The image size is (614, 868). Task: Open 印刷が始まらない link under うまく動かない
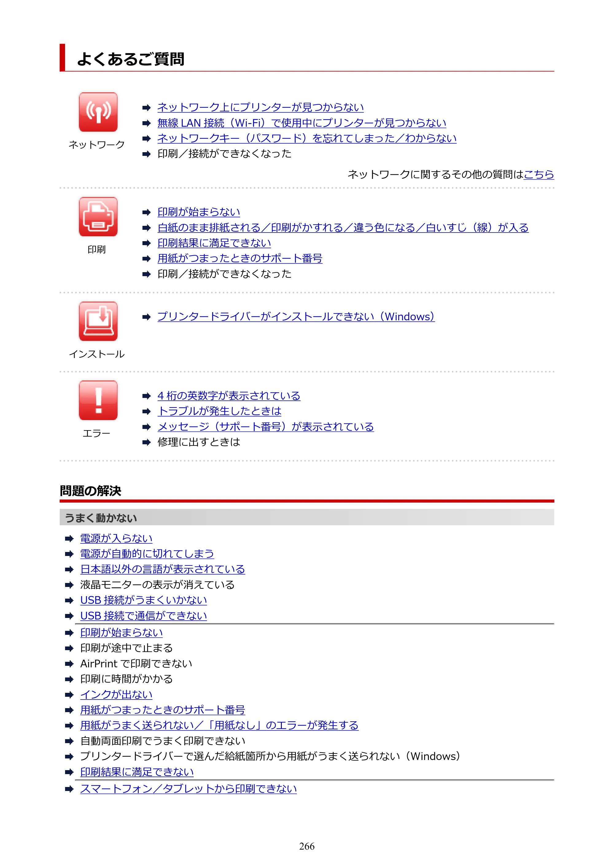tap(122, 633)
